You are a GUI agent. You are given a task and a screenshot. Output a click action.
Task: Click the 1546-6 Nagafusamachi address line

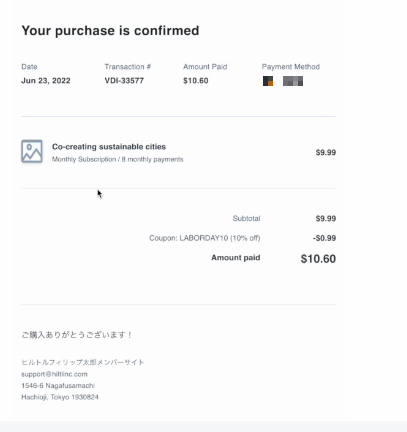(58, 386)
